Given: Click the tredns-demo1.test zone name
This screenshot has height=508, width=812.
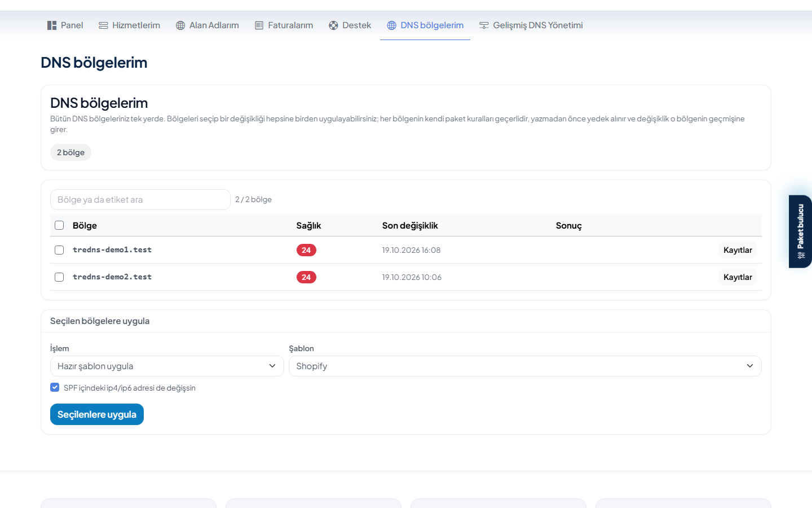Looking at the screenshot, I should 112,250.
